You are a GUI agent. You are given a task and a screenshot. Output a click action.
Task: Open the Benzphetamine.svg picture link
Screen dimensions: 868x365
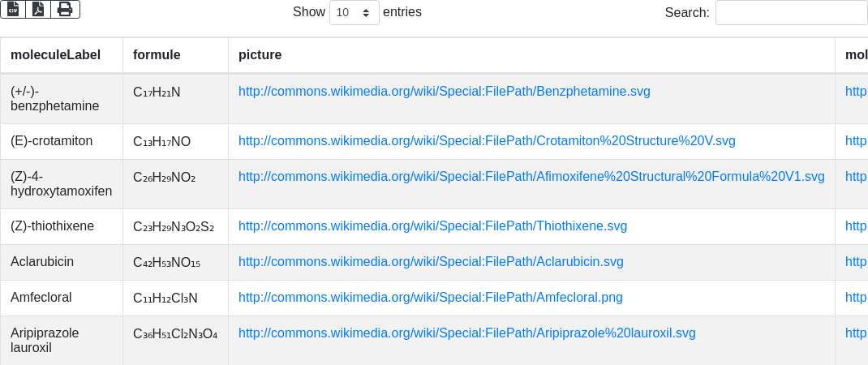click(x=444, y=92)
